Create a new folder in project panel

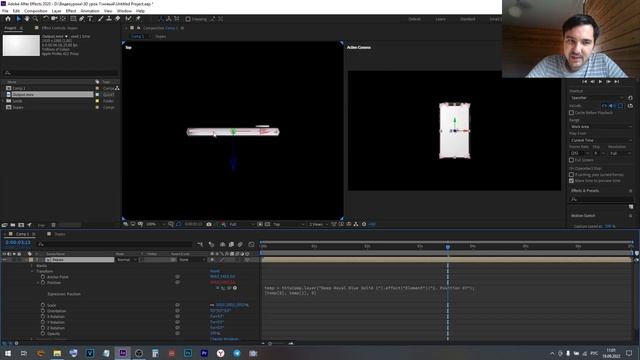click(13, 225)
